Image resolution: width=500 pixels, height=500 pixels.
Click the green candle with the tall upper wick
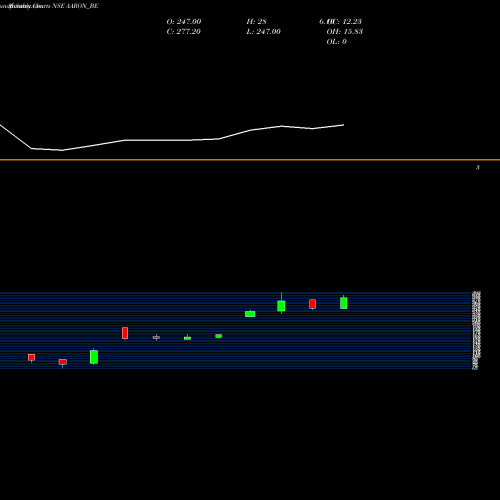tap(281, 306)
